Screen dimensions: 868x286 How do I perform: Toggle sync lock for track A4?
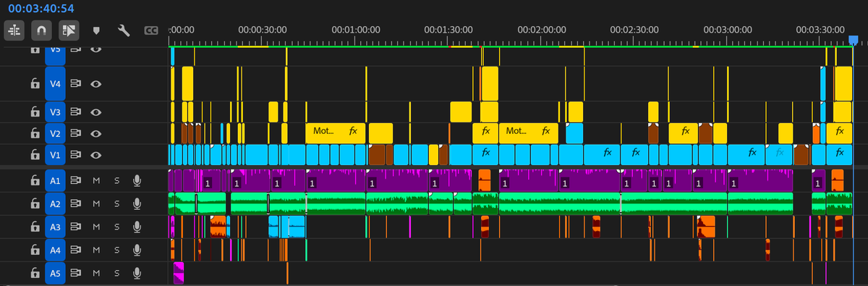pos(75,250)
